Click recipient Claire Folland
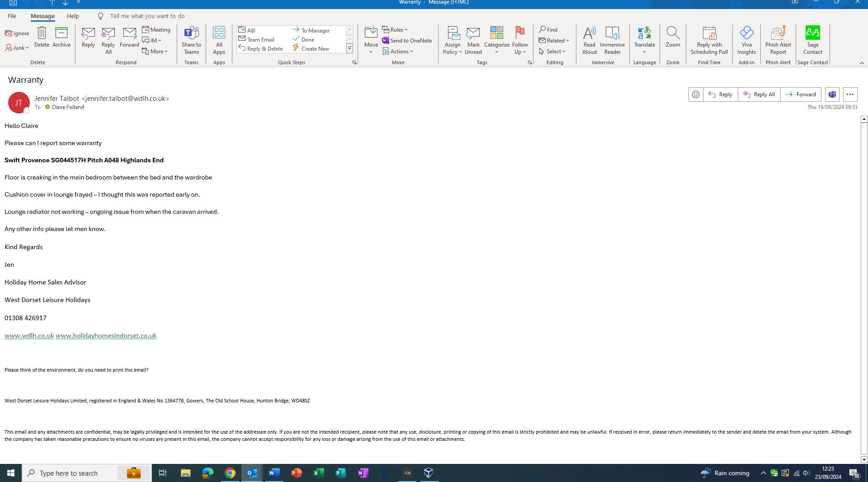This screenshot has width=868, height=482. 67,107
